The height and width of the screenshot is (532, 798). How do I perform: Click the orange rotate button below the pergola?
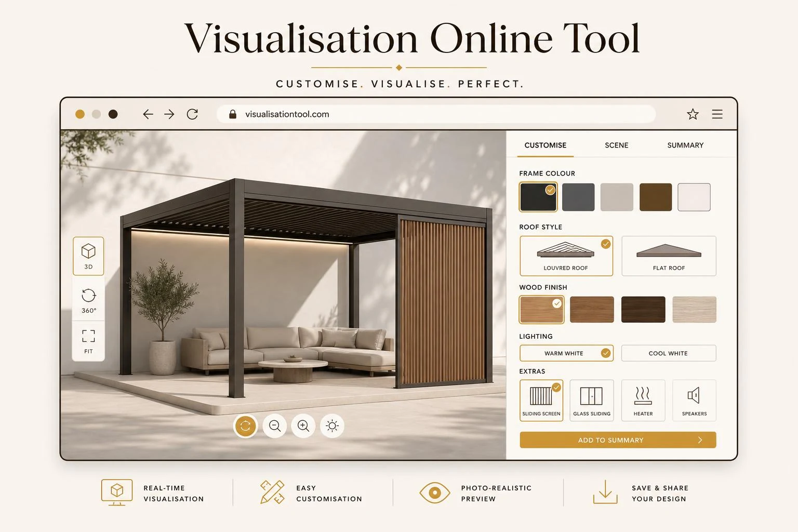(x=246, y=426)
